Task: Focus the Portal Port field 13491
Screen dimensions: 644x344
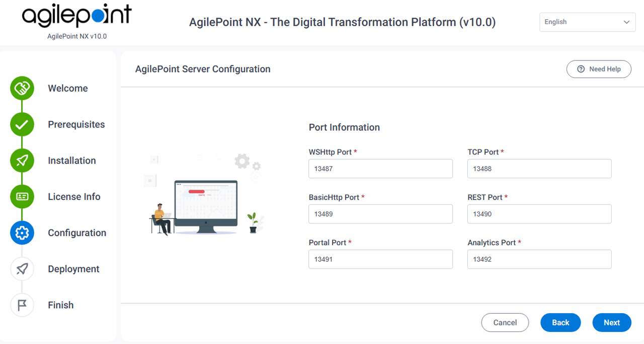Action: click(x=381, y=259)
